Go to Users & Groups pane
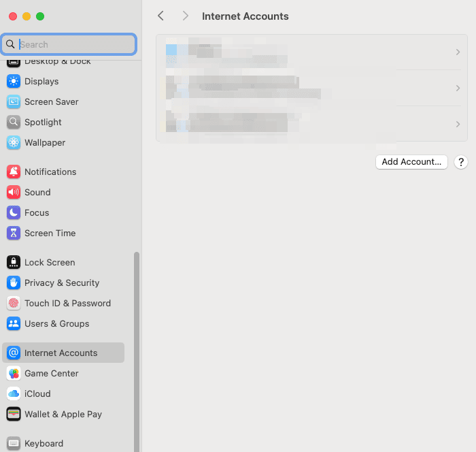Viewport: 476px width, 452px height. 56,324
